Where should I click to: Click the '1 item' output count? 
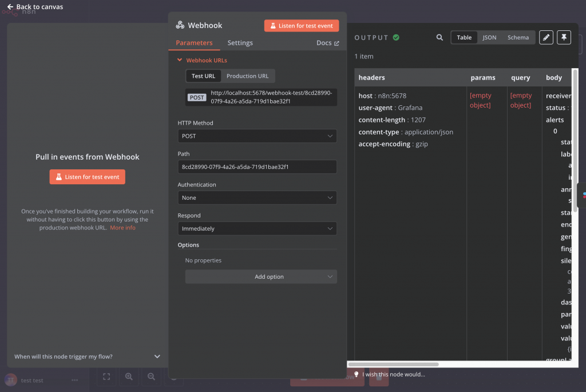[x=363, y=57]
